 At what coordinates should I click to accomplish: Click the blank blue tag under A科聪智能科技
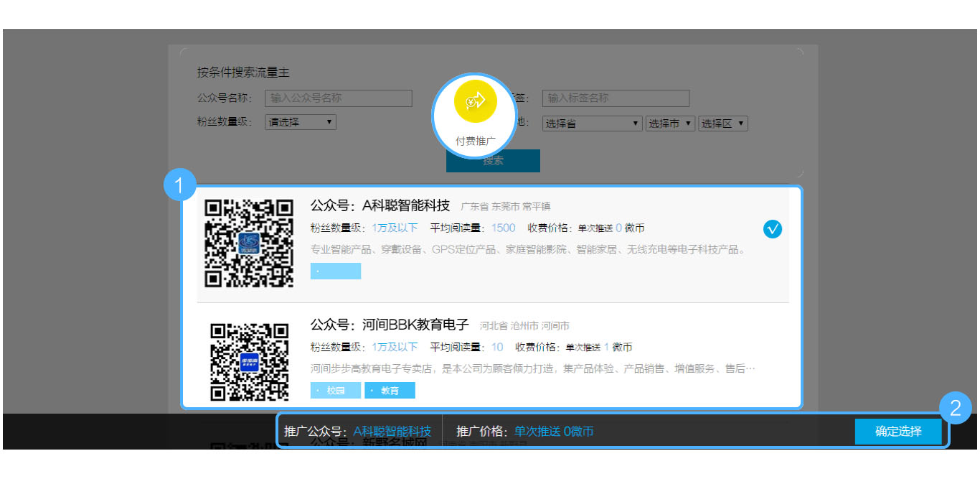point(336,271)
